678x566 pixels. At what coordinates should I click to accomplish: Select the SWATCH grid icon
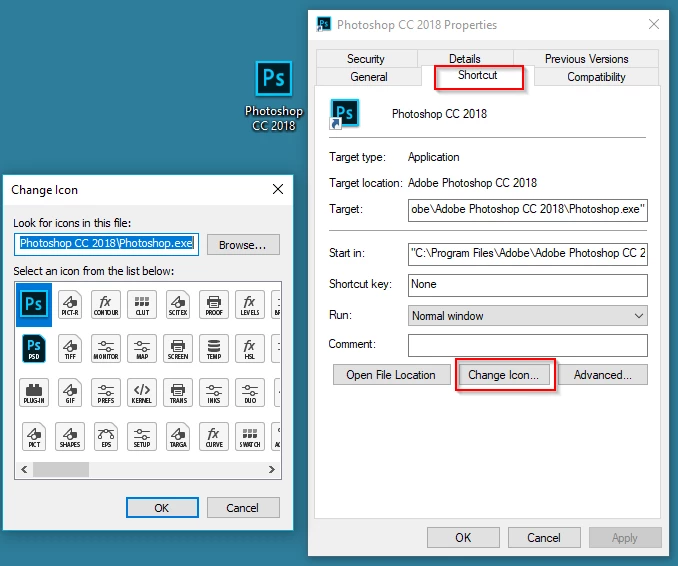[x=250, y=437]
